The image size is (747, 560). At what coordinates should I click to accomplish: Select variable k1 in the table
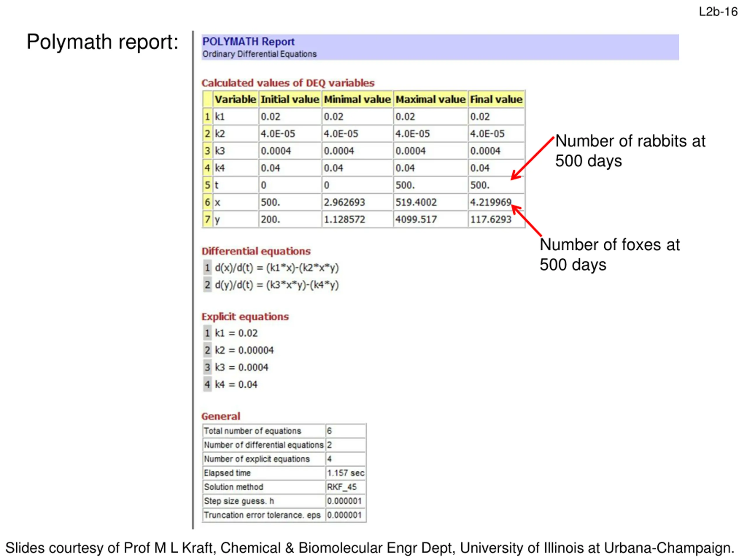click(x=220, y=116)
